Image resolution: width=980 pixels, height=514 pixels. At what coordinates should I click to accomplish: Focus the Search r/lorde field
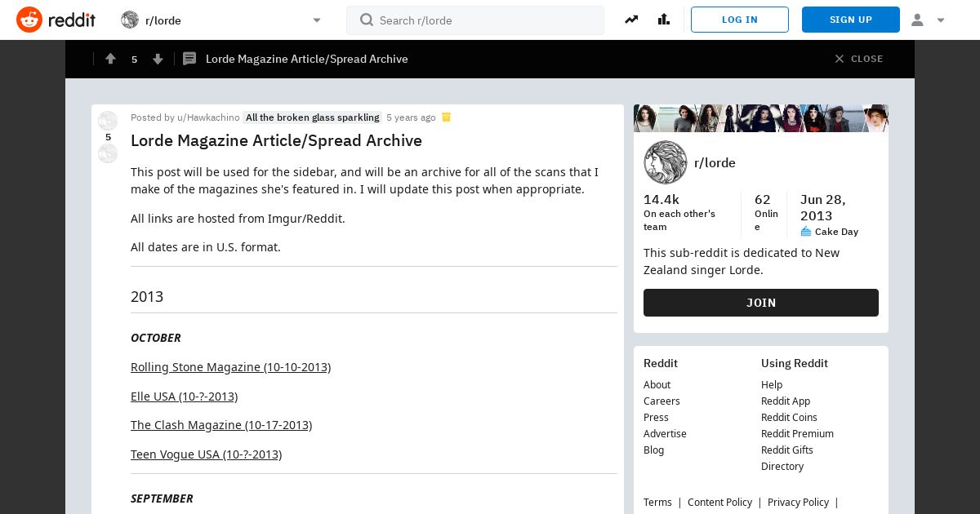[475, 20]
